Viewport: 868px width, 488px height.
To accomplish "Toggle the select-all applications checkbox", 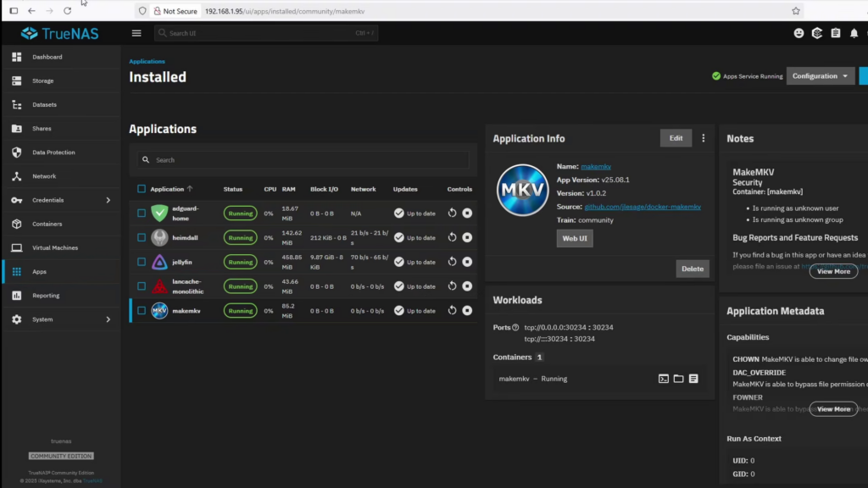I will pyautogui.click(x=142, y=189).
